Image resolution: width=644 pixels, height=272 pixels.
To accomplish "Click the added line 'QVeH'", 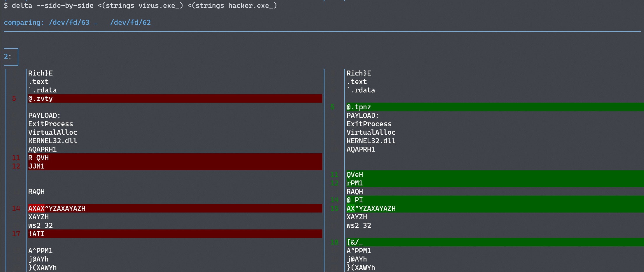I will click(495, 175).
